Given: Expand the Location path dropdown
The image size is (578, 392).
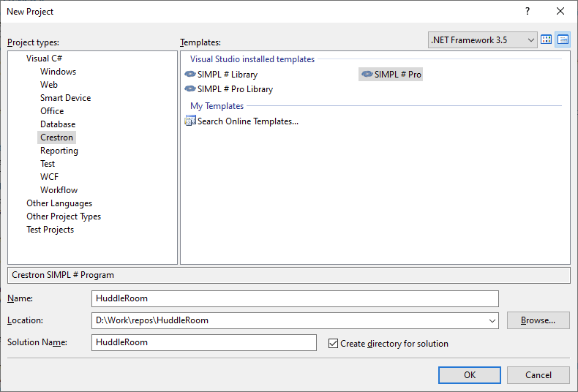Looking at the screenshot, I should [491, 320].
